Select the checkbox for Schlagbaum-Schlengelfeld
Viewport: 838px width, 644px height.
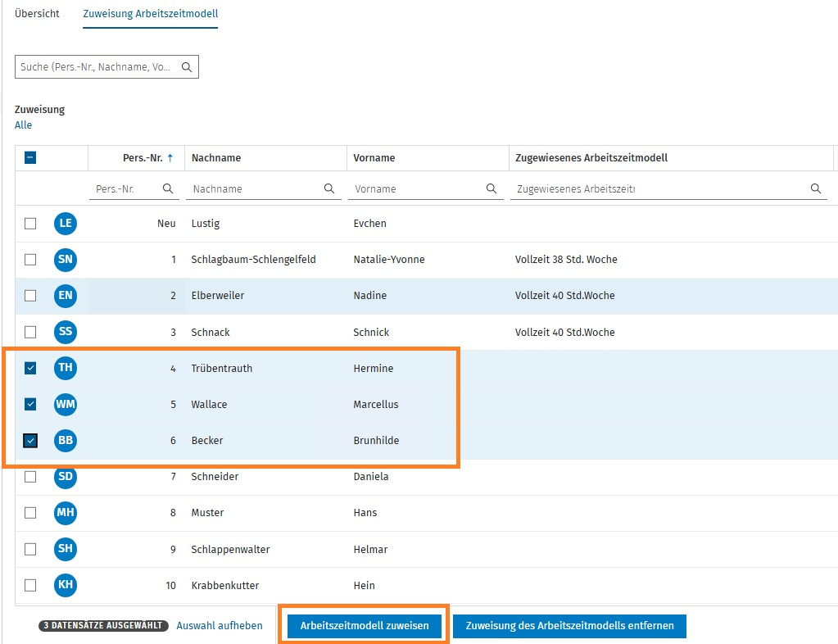click(30, 260)
